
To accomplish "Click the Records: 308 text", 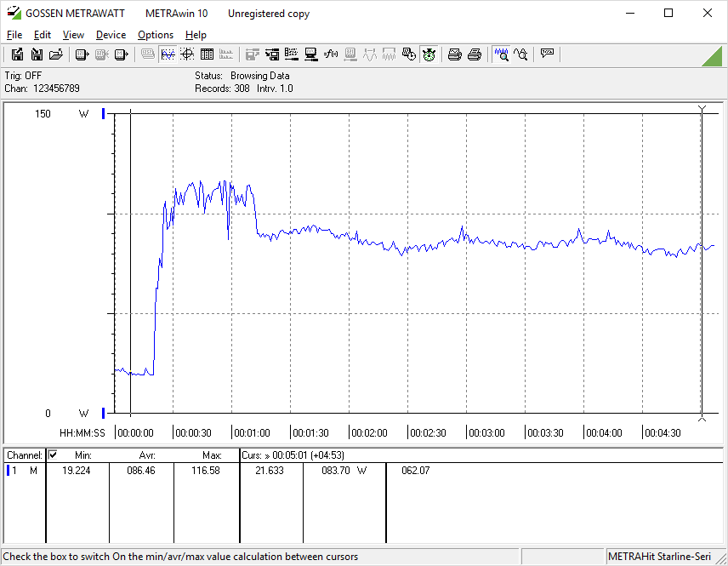I will (x=222, y=89).
